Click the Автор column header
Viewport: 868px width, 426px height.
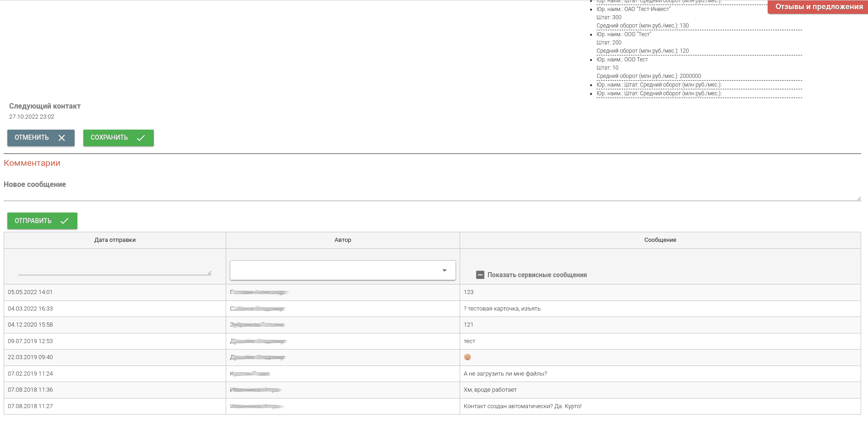coord(342,240)
